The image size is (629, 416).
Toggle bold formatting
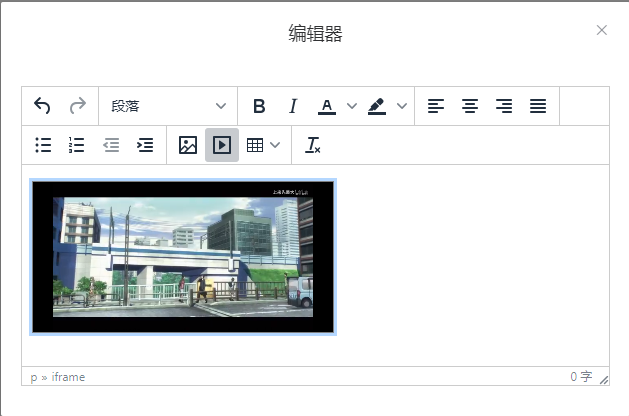(259, 106)
